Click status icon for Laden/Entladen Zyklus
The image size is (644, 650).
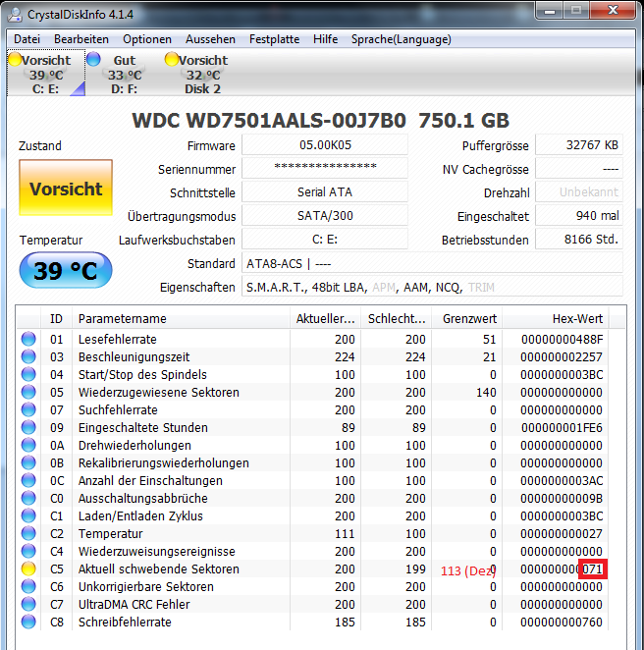(x=28, y=515)
